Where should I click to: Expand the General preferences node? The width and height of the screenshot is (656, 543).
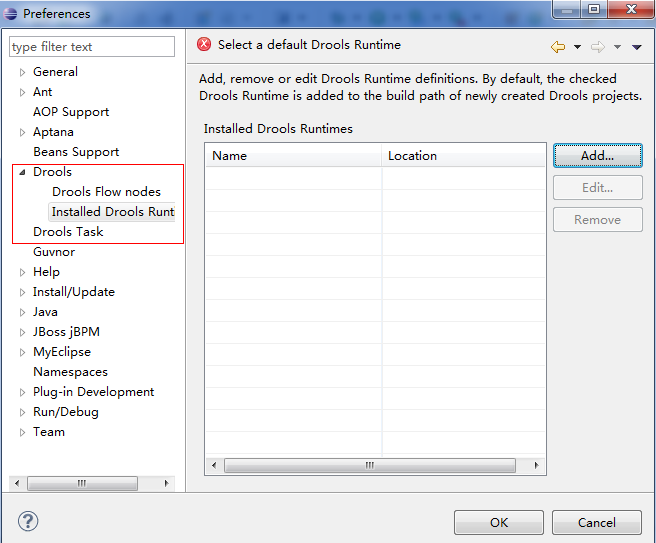[22, 72]
